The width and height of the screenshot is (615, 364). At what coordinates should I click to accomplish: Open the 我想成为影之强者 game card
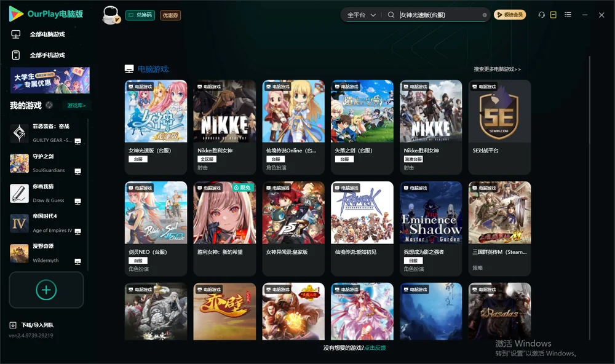click(x=430, y=229)
